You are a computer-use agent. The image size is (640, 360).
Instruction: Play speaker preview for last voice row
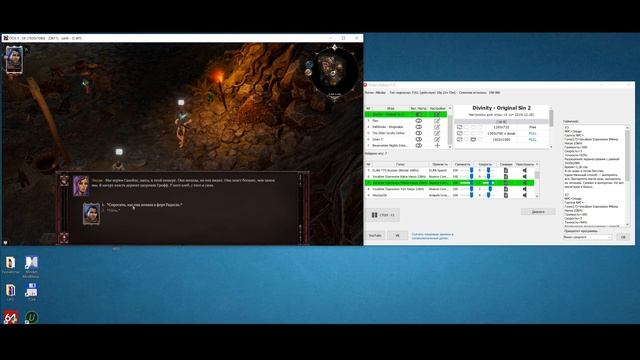pos(524,195)
